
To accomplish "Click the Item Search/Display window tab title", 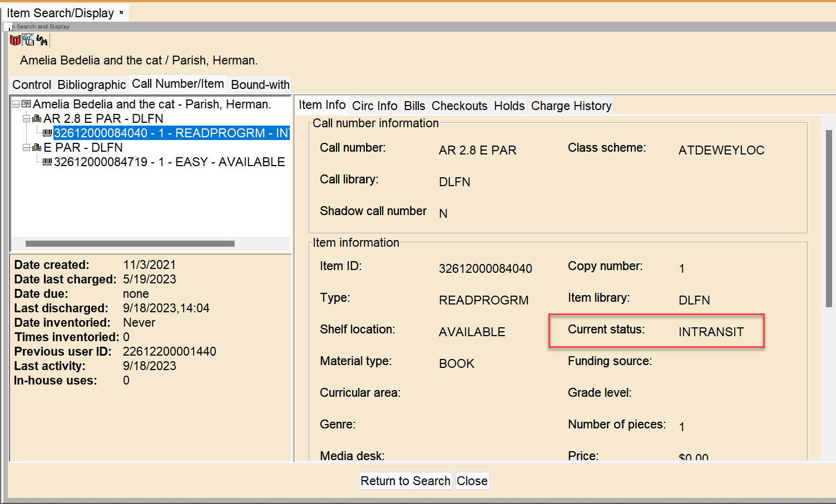I will pos(60,13).
